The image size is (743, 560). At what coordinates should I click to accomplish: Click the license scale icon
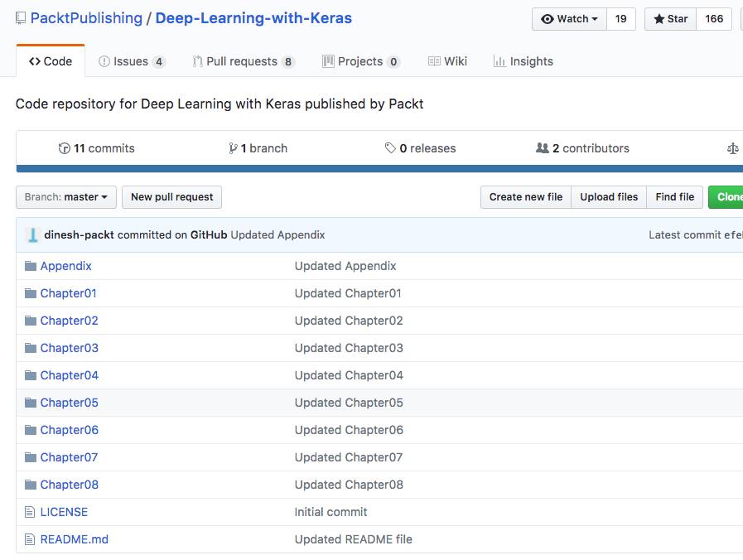tap(732, 148)
